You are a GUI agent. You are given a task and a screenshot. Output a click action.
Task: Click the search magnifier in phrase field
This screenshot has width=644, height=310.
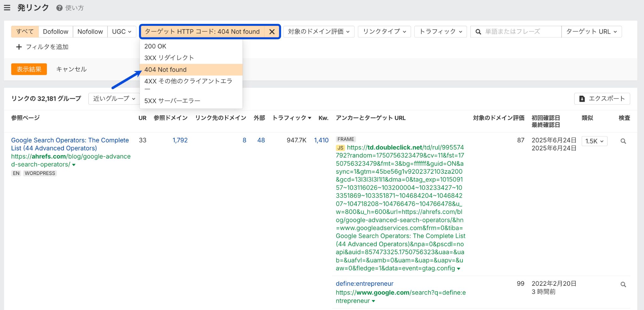[478, 32]
